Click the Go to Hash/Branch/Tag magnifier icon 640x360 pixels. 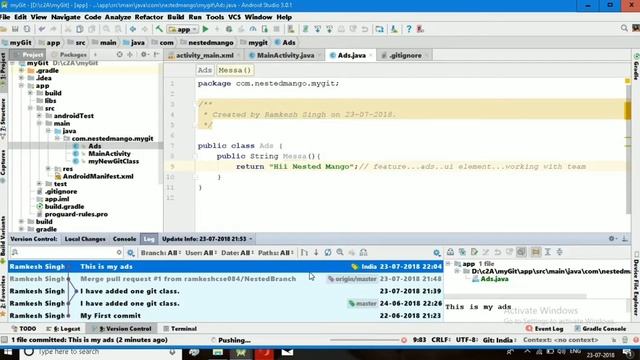click(340, 252)
